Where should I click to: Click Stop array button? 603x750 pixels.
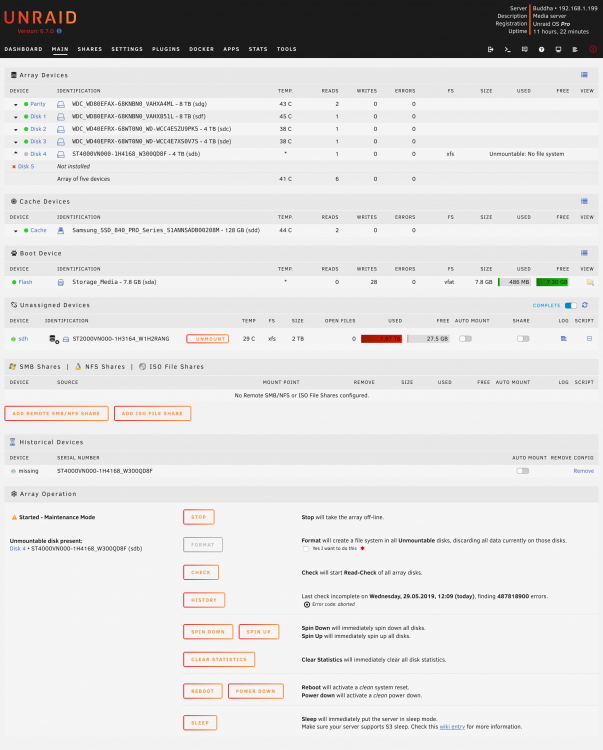click(x=199, y=517)
